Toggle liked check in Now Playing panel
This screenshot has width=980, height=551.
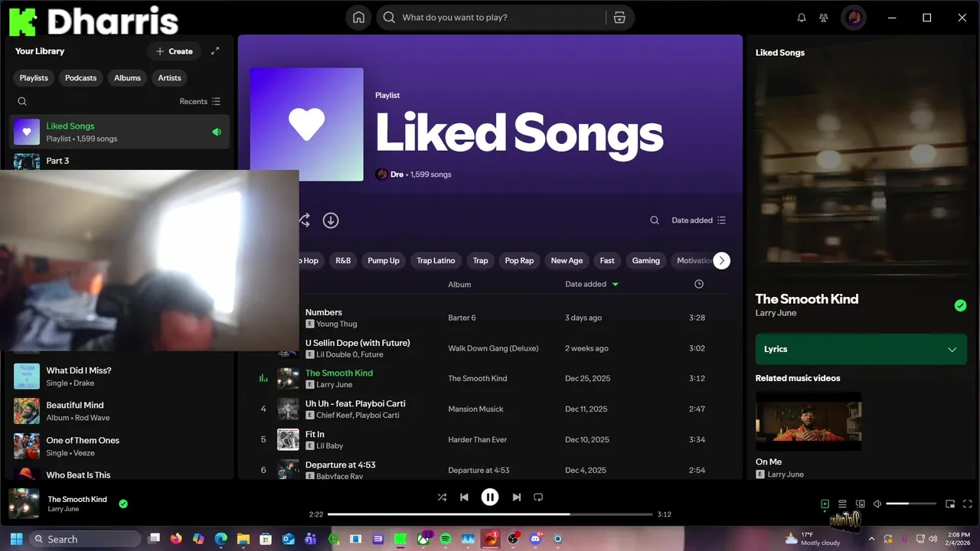[960, 305]
